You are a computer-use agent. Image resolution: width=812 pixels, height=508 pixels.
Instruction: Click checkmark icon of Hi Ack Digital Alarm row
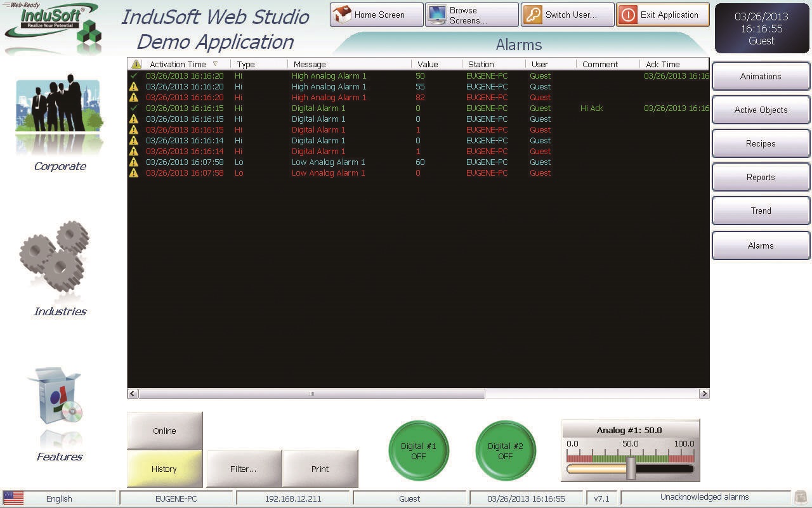coord(134,108)
